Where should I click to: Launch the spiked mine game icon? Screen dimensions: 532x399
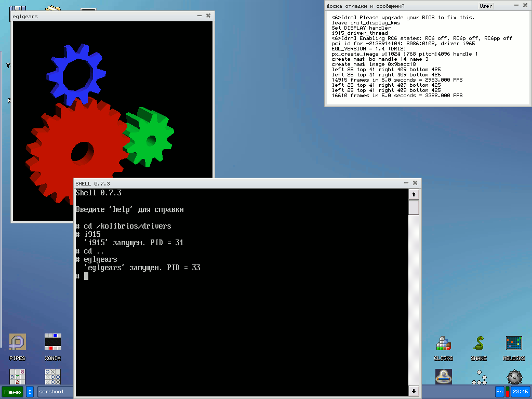514,377
